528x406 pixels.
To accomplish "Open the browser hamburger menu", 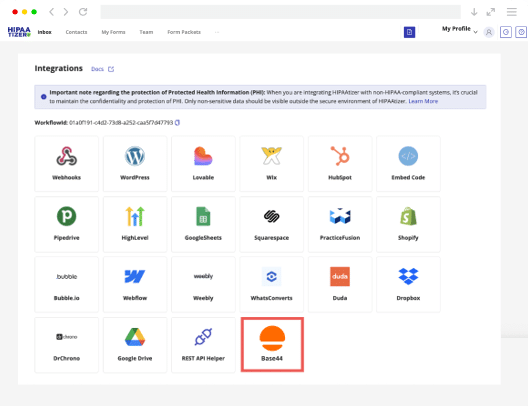I will pos(512,12).
